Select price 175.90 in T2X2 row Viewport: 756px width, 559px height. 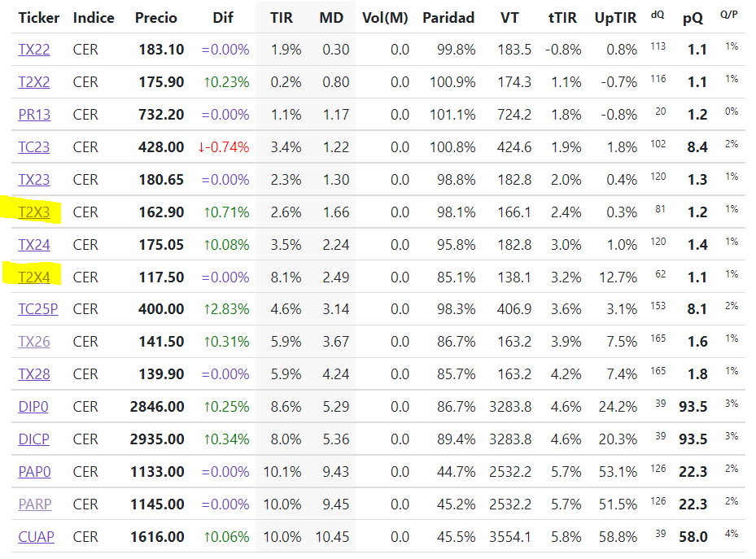click(x=161, y=82)
